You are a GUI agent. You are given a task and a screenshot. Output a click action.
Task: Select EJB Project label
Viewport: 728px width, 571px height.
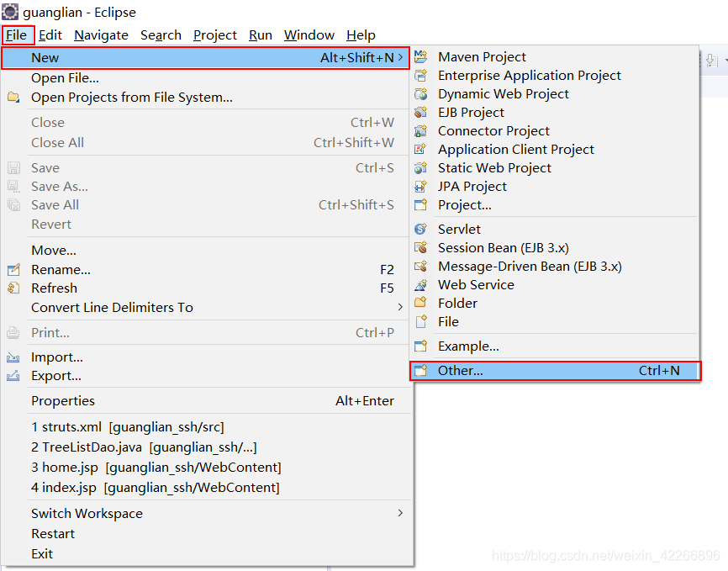point(471,113)
